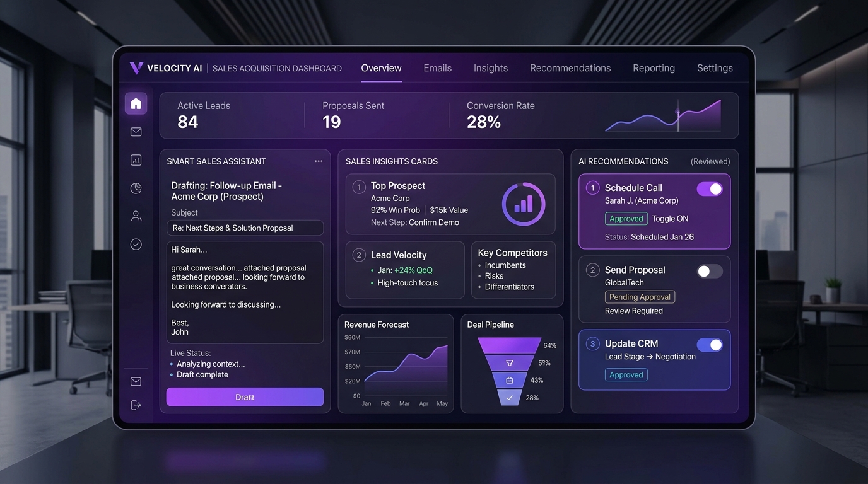Click the Confirm Demo next step
The image size is (868, 484).
click(x=434, y=222)
